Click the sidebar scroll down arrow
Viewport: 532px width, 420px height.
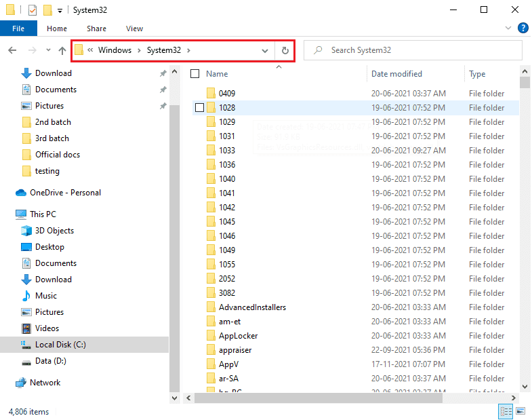[174, 398]
